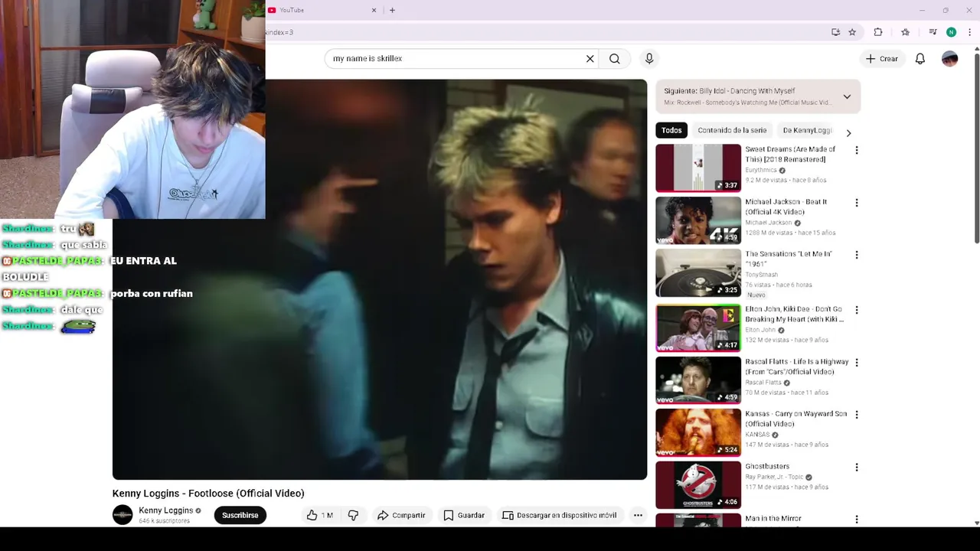
Task: Open options menu for Ghostbusters video
Action: (x=857, y=467)
